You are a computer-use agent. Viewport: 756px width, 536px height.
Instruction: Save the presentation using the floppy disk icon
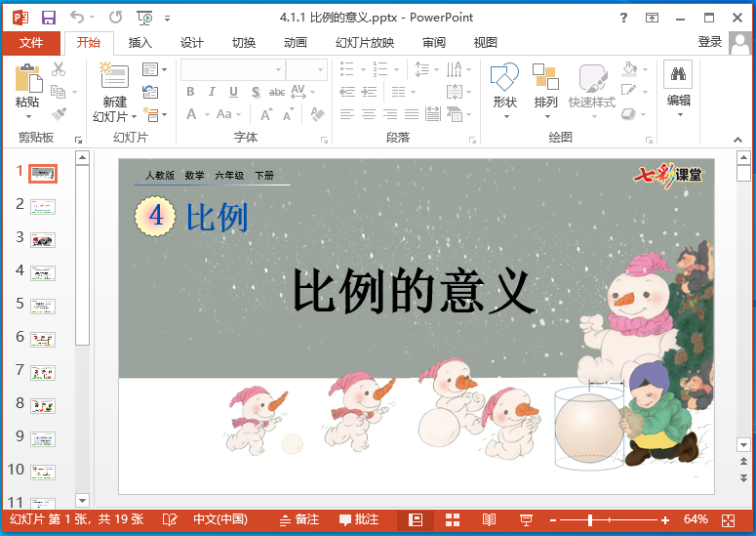coord(49,18)
